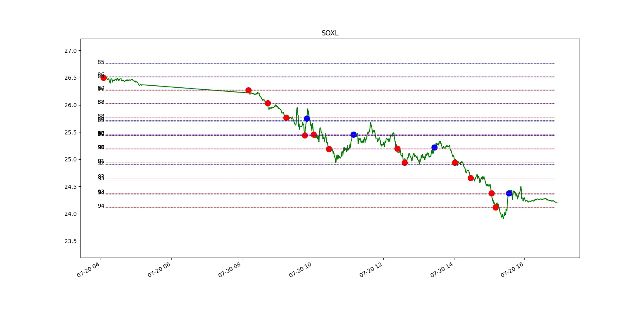Click the 24.5 y-axis tick label
644x322 pixels.
[x=70, y=187]
